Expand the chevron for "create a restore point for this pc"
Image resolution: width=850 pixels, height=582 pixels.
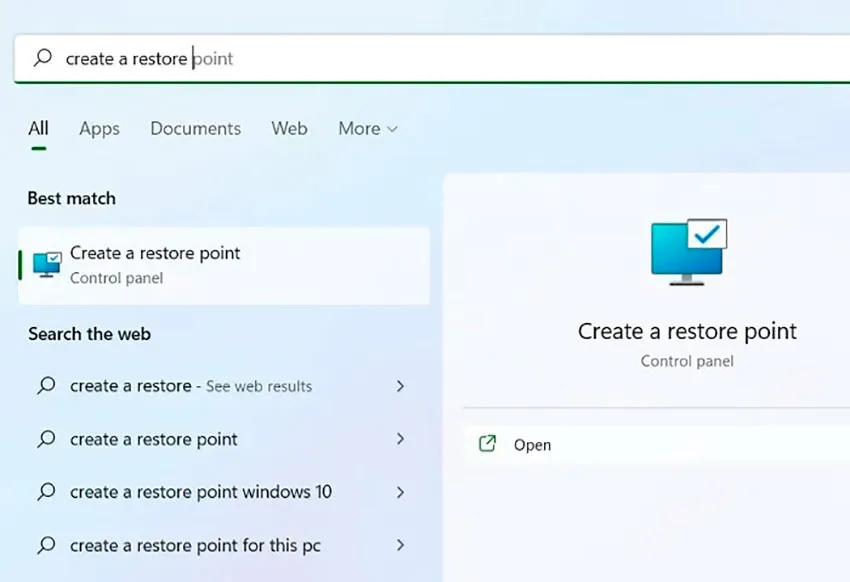[x=401, y=545]
